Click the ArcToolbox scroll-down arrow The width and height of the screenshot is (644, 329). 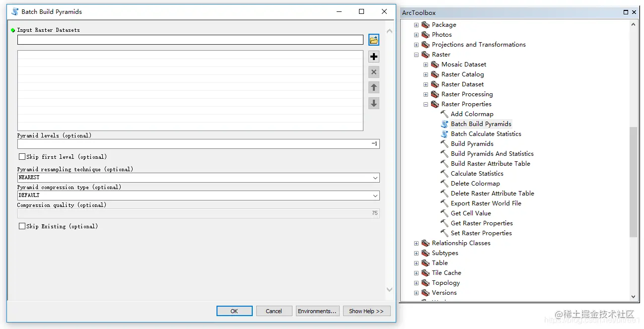tap(633, 296)
